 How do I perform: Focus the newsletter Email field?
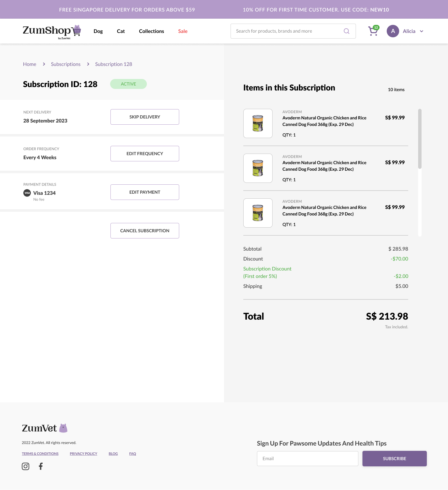[x=307, y=459]
